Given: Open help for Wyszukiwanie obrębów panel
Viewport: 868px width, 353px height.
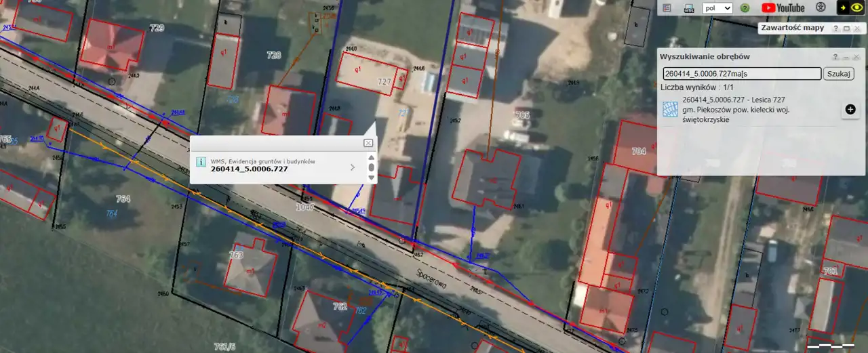Looking at the screenshot, I should (835, 57).
